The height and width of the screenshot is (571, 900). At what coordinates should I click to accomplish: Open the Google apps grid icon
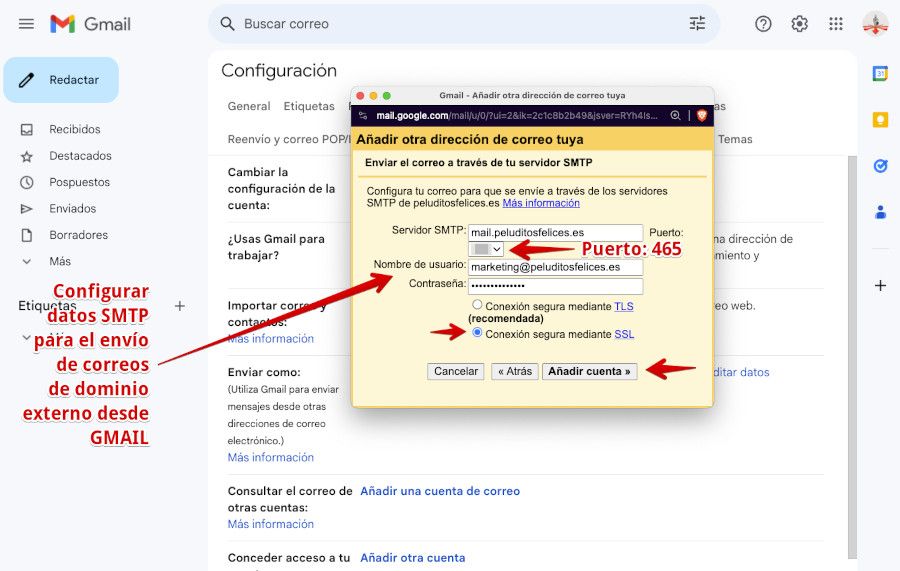(836, 24)
